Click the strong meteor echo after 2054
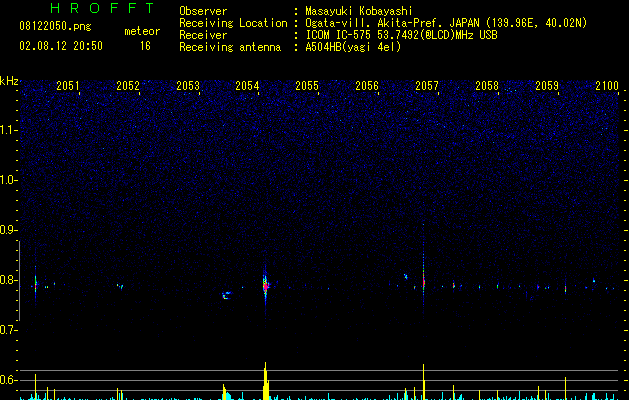Screen dimensions: 629x400 [265, 286]
